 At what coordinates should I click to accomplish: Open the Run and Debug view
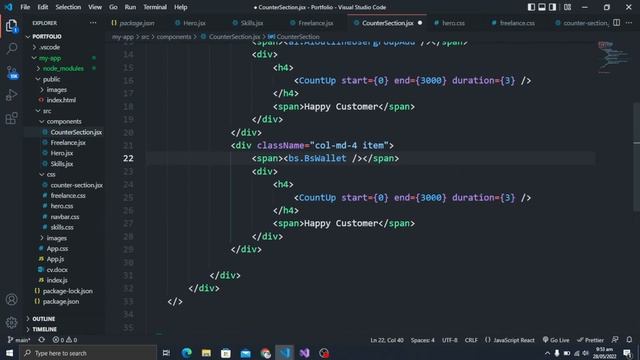tap(11, 95)
